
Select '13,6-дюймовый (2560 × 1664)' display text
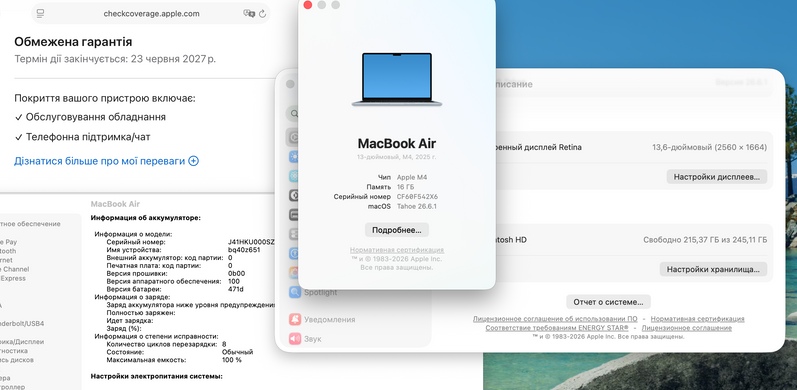pos(709,147)
